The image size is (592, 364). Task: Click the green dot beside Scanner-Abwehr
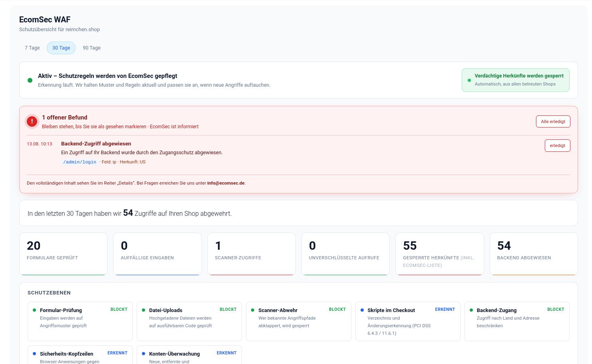(x=253, y=310)
